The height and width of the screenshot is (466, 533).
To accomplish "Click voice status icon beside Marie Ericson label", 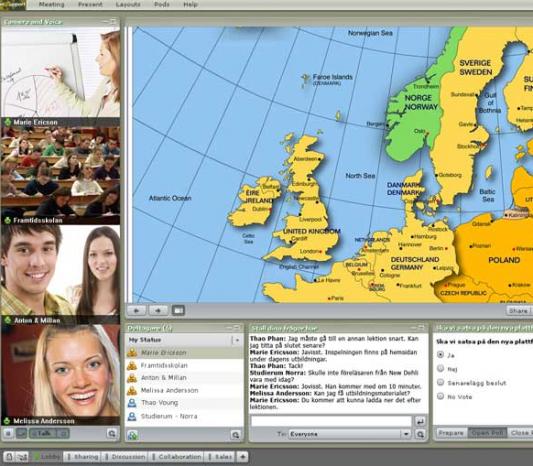I will point(7,122).
